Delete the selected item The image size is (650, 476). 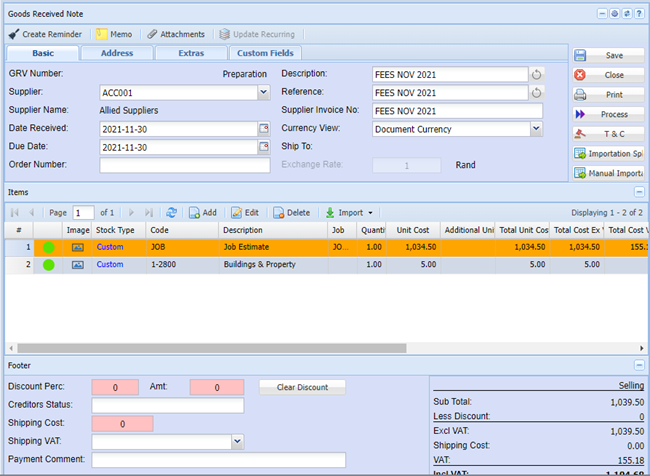292,212
